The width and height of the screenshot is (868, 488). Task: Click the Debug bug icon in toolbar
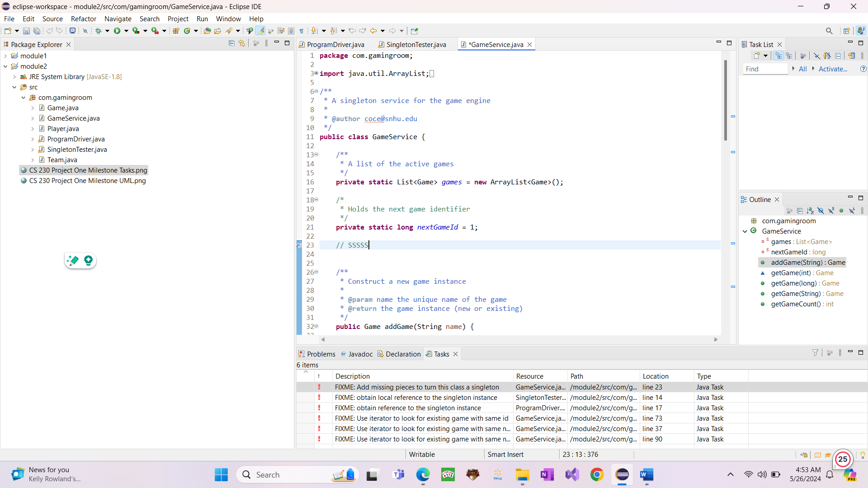pyautogui.click(x=98, y=31)
